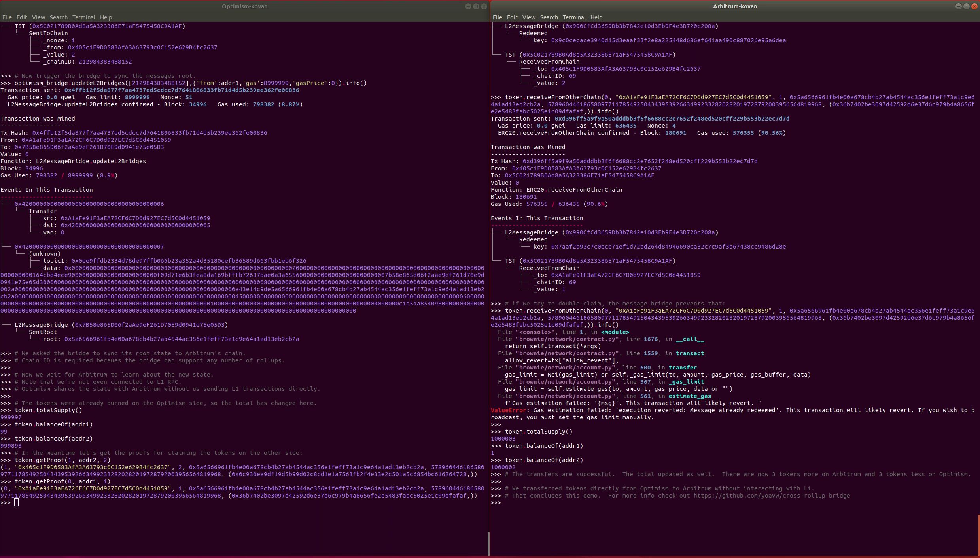980x558 pixels.
Task: Click the token getProof(0, addr1, 1) command
Action: pos(55,481)
